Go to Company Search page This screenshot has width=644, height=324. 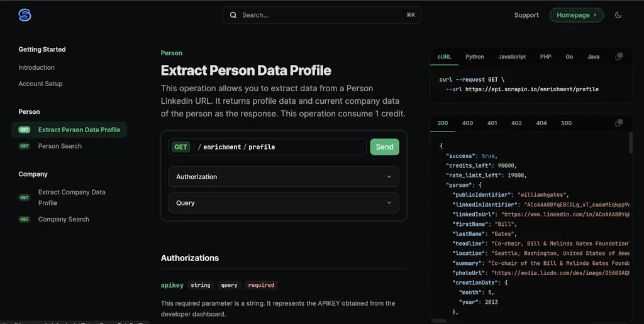64,219
